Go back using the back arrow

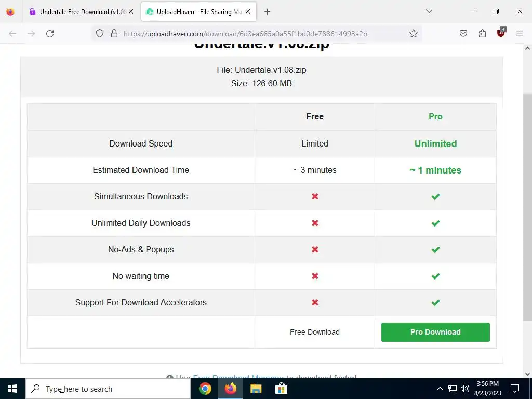pos(12,34)
